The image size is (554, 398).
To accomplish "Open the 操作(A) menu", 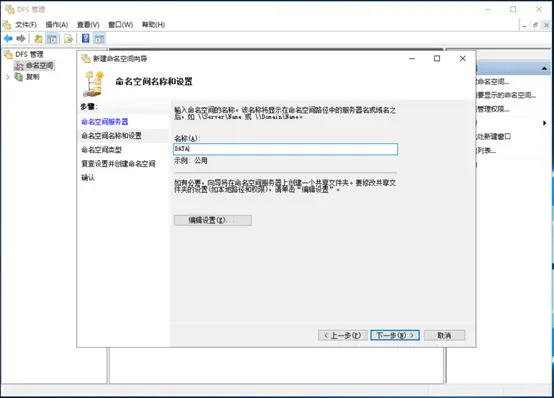I will [57, 25].
